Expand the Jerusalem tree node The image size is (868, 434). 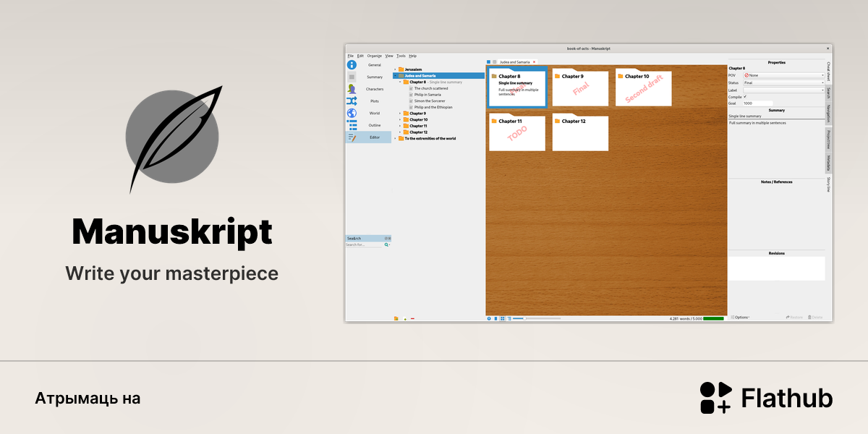coord(395,69)
